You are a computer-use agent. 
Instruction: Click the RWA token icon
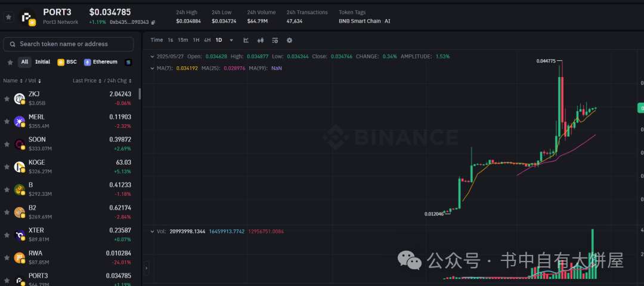pyautogui.click(x=20, y=258)
